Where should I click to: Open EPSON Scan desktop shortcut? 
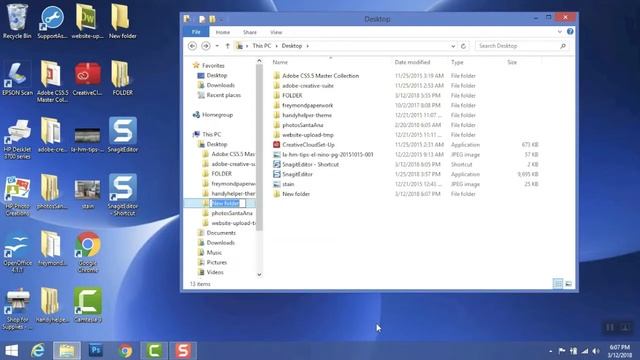click(17, 78)
